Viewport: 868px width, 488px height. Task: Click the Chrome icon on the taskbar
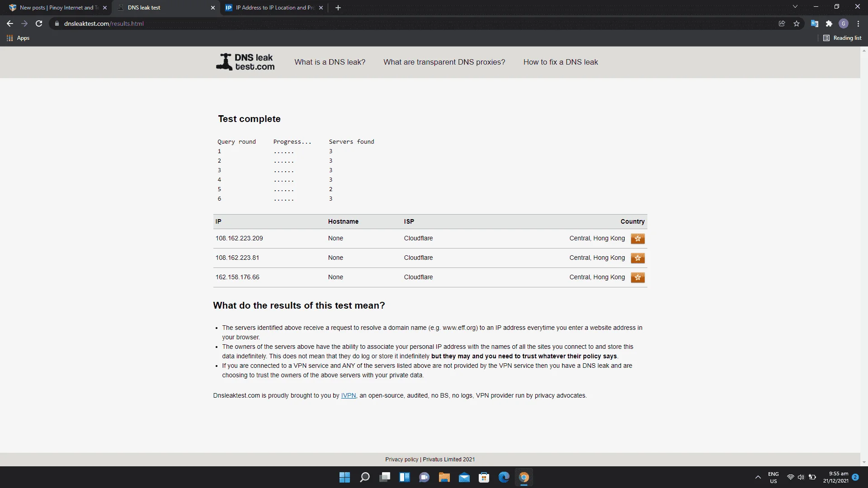click(x=524, y=478)
